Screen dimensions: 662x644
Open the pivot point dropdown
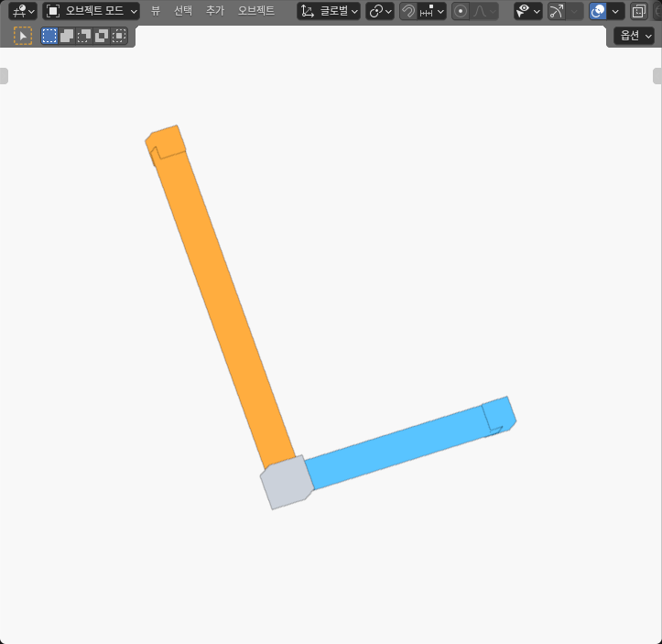380,11
